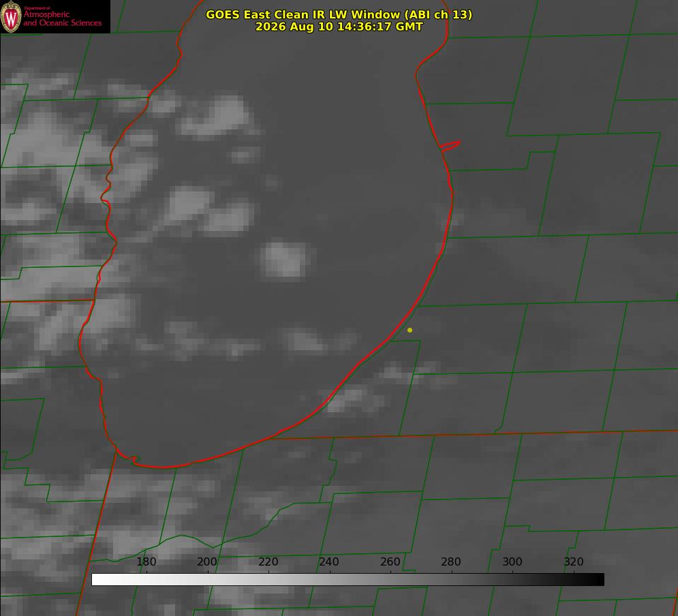Click the 180 colorbar label
Viewport: 678px width, 616px height.
[x=146, y=561]
